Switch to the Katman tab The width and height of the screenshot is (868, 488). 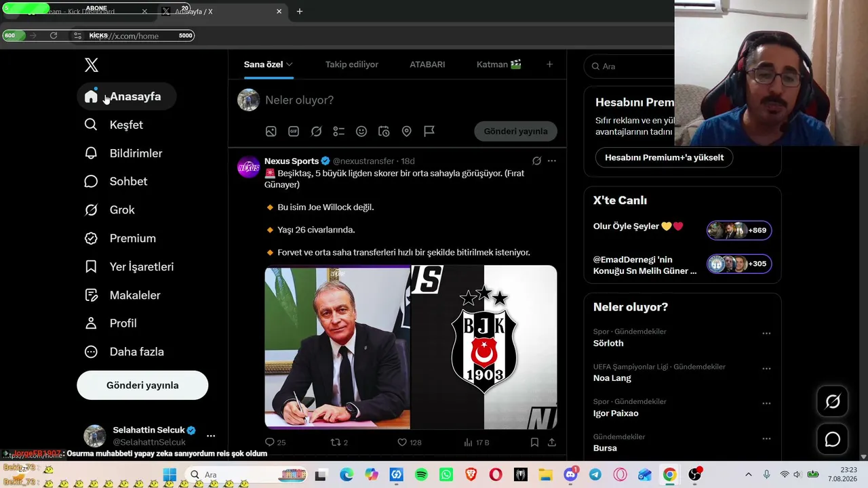499,64
